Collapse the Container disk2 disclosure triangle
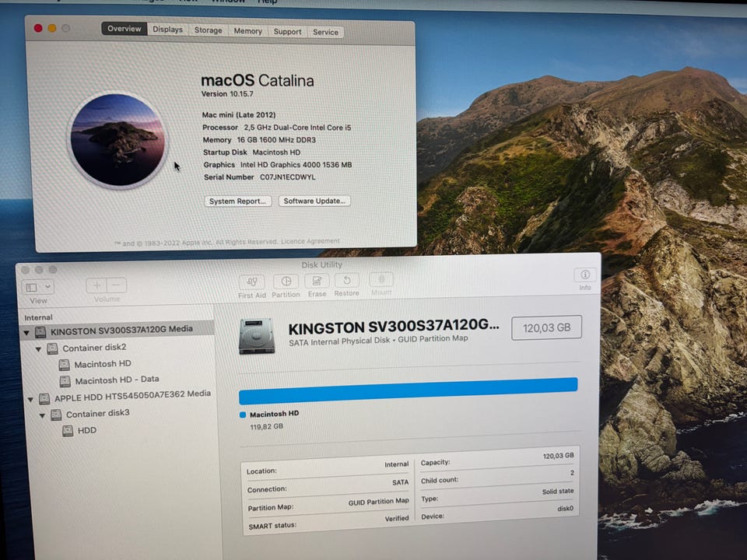The image size is (747, 560). pyautogui.click(x=39, y=349)
